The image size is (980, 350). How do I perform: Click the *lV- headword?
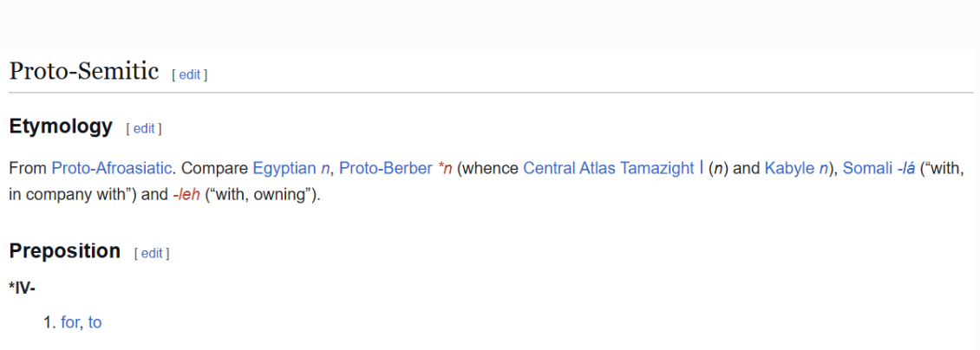[22, 288]
